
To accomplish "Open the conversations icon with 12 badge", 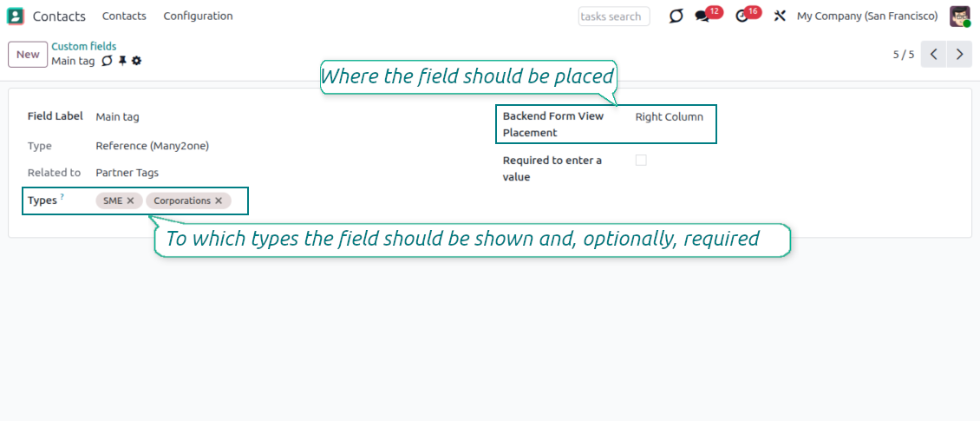I will point(703,16).
